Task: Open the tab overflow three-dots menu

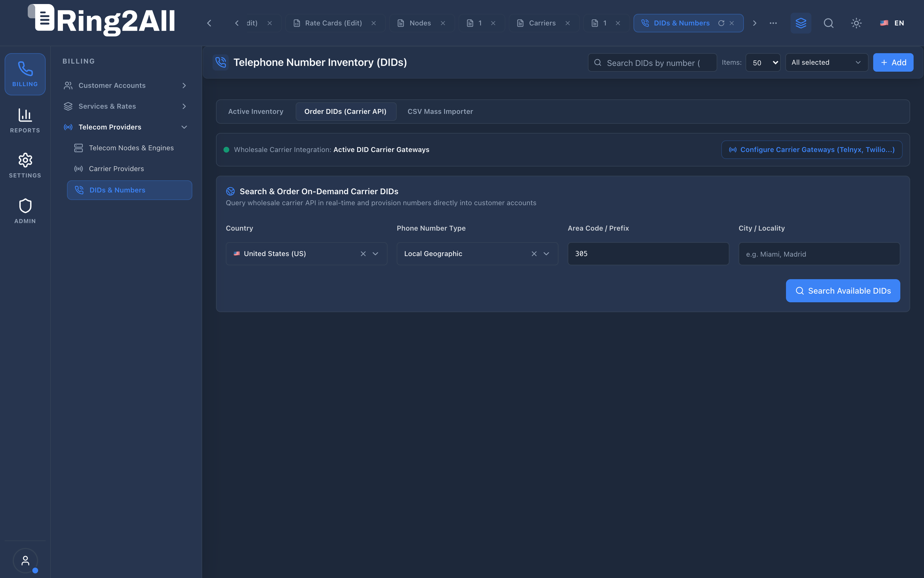Action: coord(773,23)
